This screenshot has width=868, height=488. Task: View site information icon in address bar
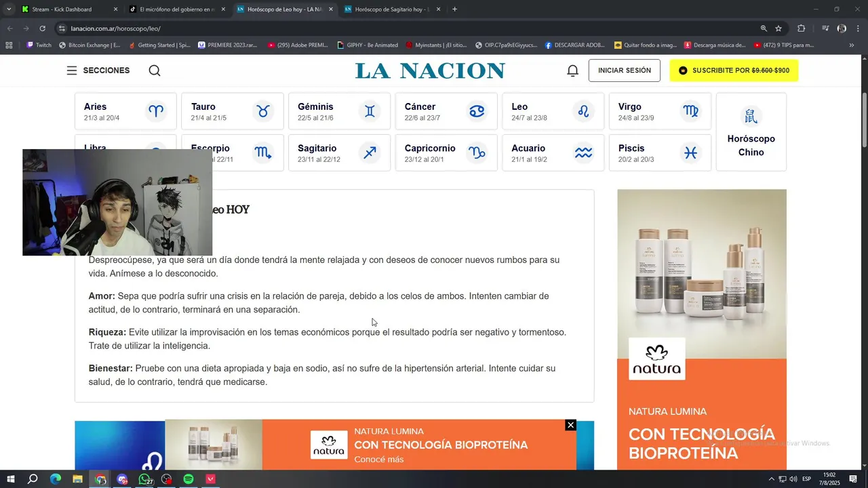62,28
